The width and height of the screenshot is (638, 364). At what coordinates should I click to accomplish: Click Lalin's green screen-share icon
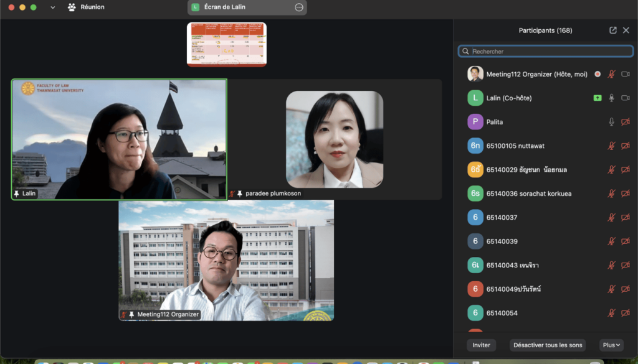[598, 98]
